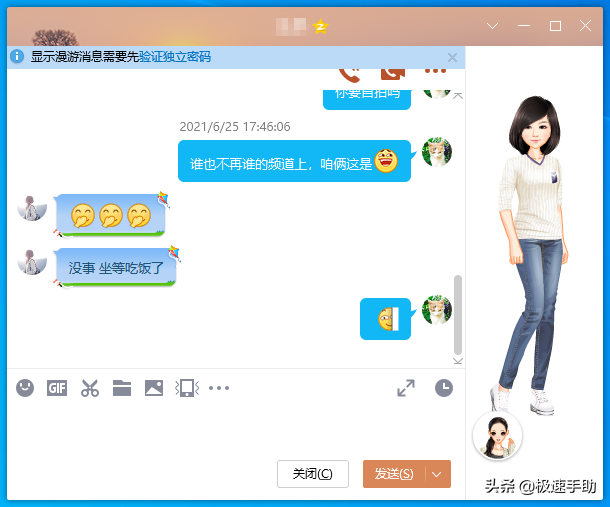Click the timestamp 2021/6/25 17:46:06

click(235, 127)
